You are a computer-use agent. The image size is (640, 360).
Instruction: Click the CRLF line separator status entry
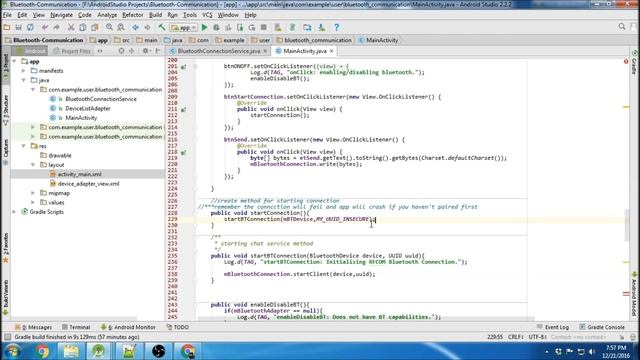point(516,337)
